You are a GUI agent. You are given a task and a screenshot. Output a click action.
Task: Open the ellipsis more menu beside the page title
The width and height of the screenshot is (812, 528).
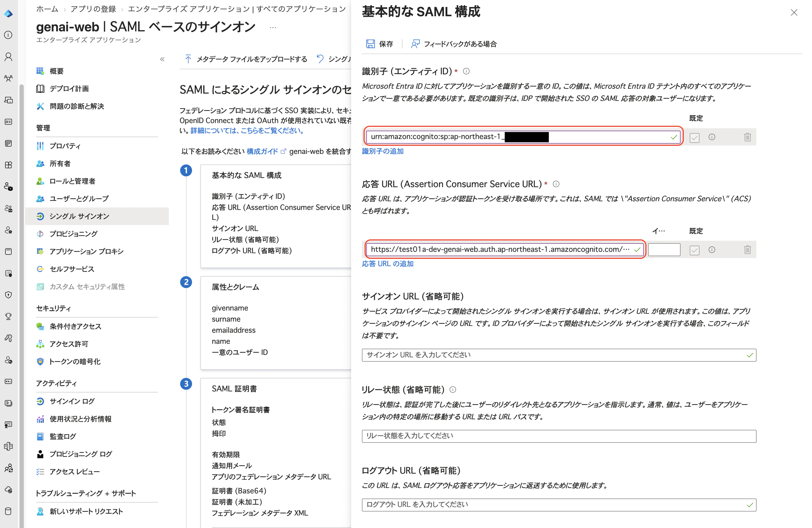(x=273, y=28)
